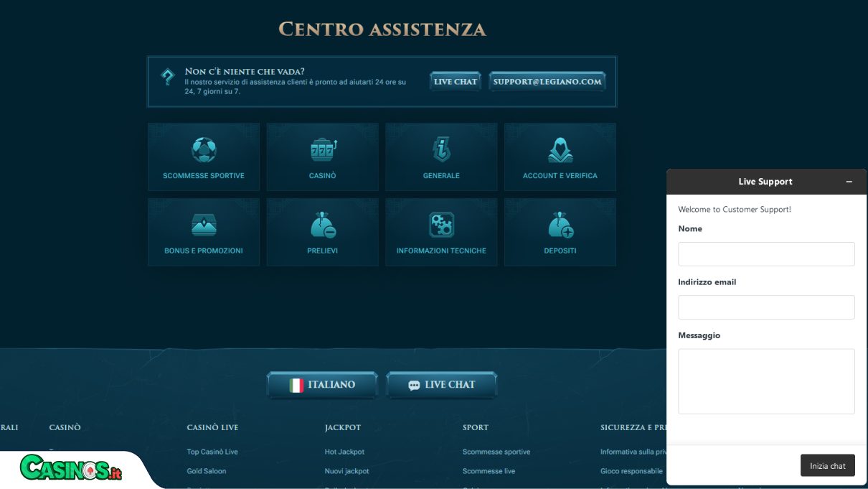868x489 pixels.
Task: Open the Generale info help tile
Action: click(x=441, y=157)
